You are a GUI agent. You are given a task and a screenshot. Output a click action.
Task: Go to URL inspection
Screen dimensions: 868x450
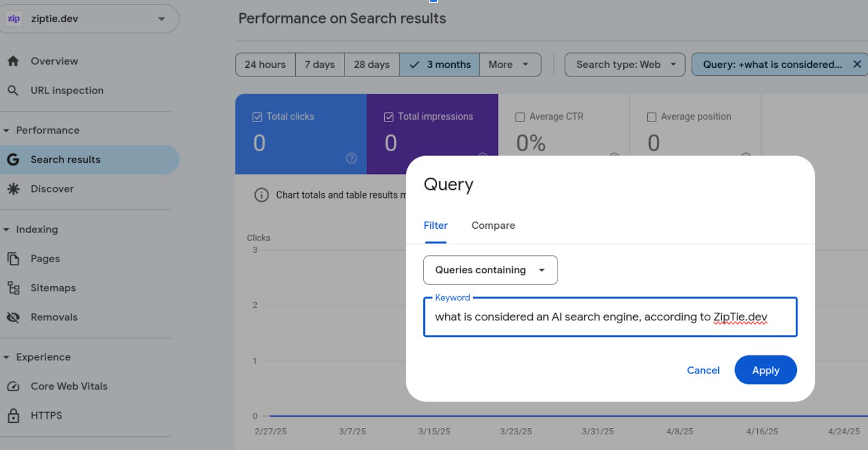pyautogui.click(x=67, y=91)
